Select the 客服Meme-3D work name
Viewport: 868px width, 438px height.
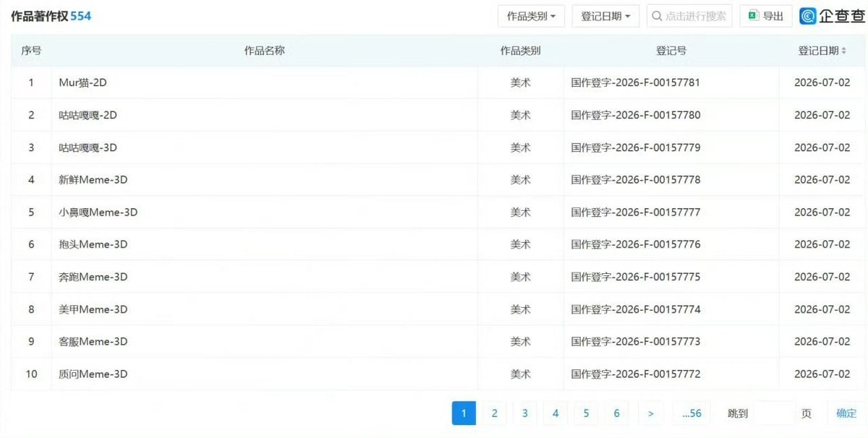pyautogui.click(x=93, y=341)
